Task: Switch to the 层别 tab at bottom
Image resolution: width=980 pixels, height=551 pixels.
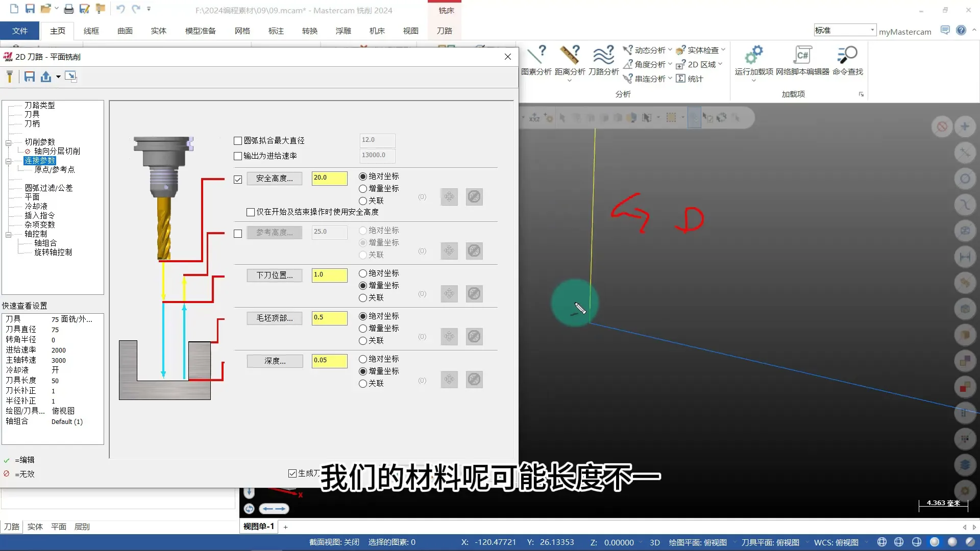Action: click(82, 526)
